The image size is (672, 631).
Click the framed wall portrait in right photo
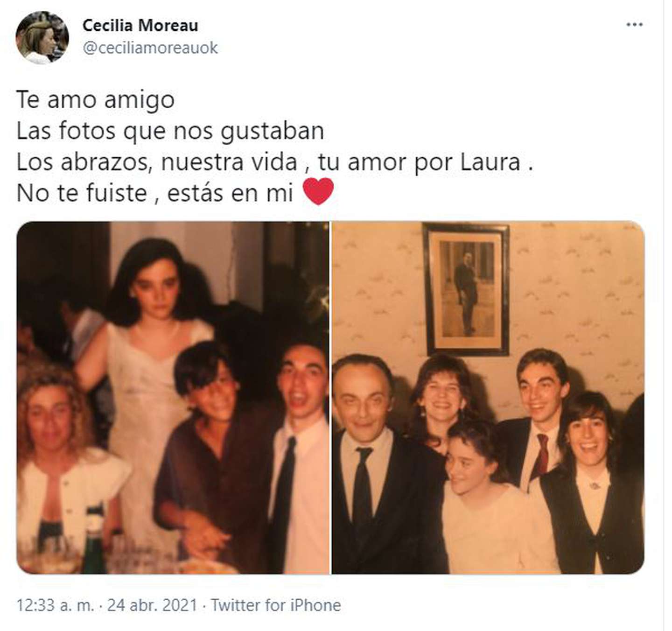[466, 289]
